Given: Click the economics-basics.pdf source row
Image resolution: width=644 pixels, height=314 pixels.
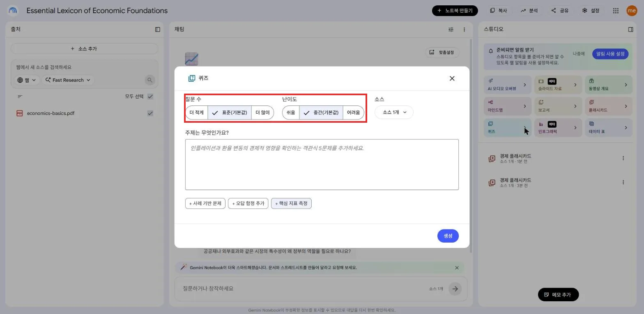Looking at the screenshot, I should pos(84,113).
